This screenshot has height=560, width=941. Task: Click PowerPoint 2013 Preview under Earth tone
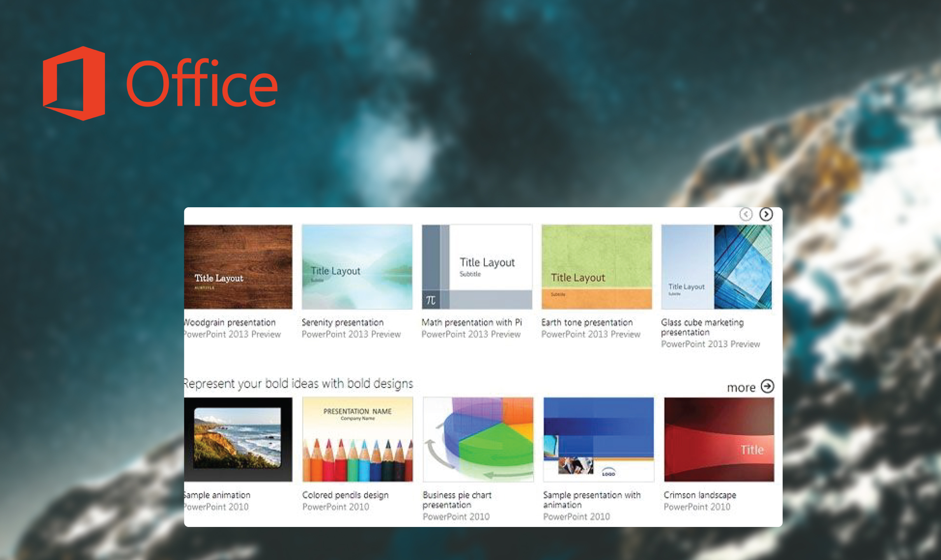click(591, 334)
